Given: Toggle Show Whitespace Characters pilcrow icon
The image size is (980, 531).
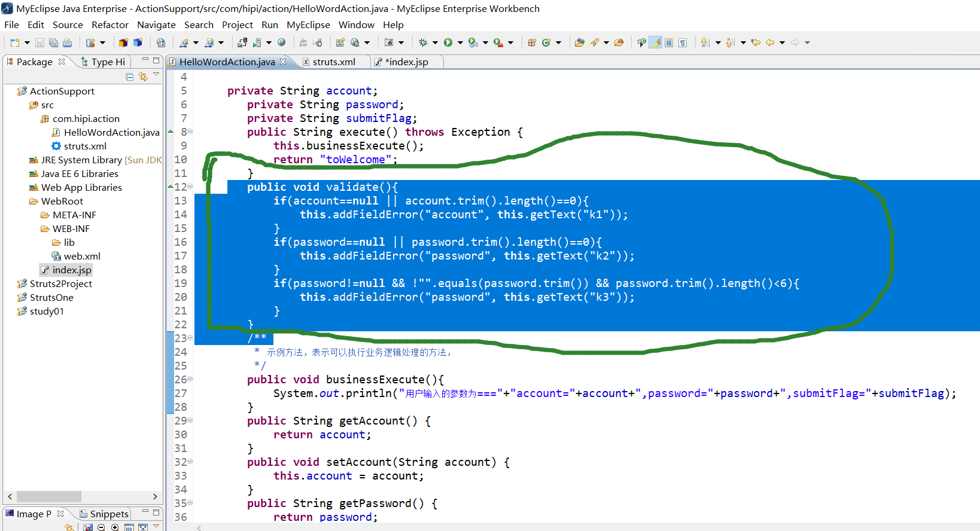Looking at the screenshot, I should click(683, 42).
